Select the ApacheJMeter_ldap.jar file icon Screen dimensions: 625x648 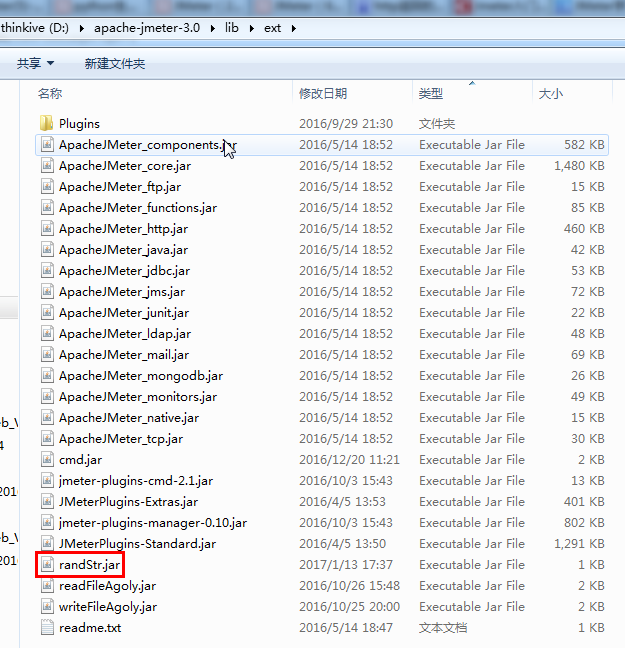(48, 333)
